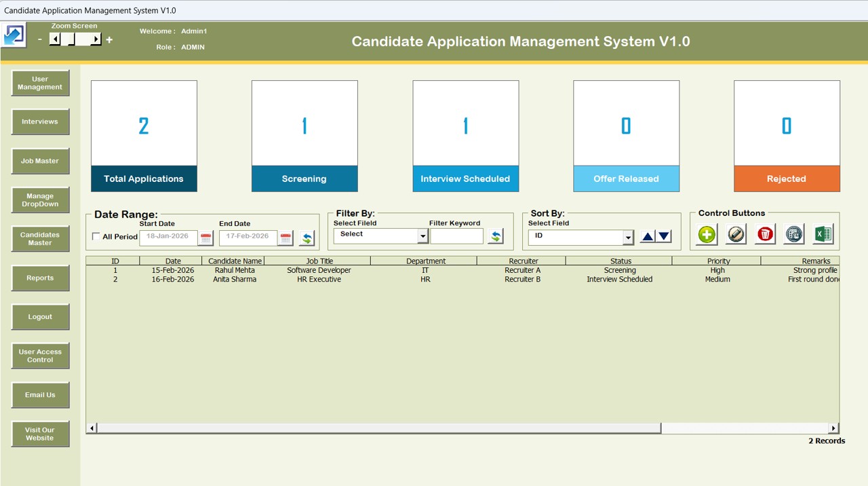Click the Software Developer job title cell
868x486 pixels.
pos(319,270)
